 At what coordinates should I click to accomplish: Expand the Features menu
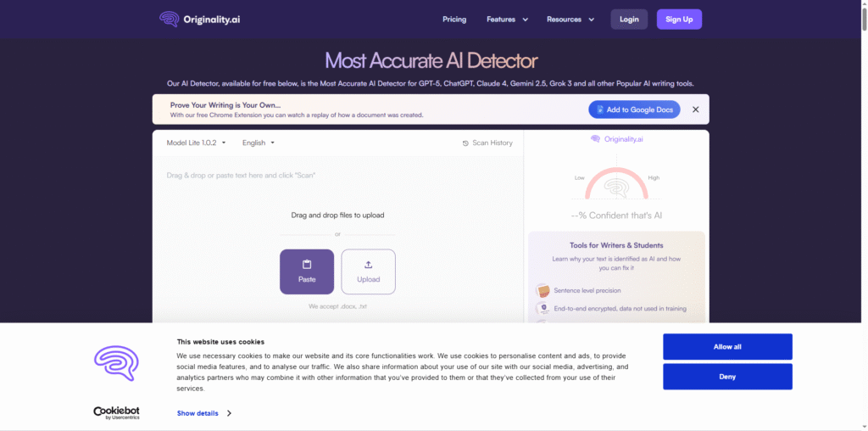pos(507,20)
